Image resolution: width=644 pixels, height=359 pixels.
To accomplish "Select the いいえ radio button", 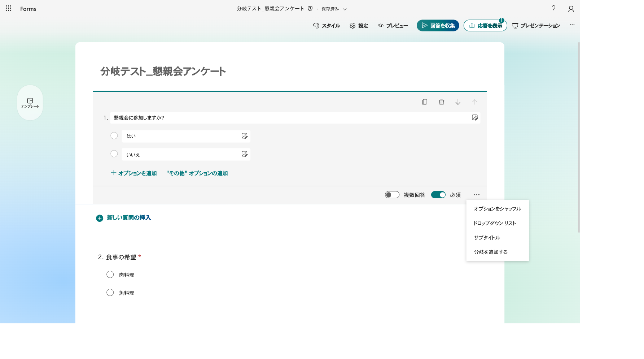I will [x=114, y=154].
